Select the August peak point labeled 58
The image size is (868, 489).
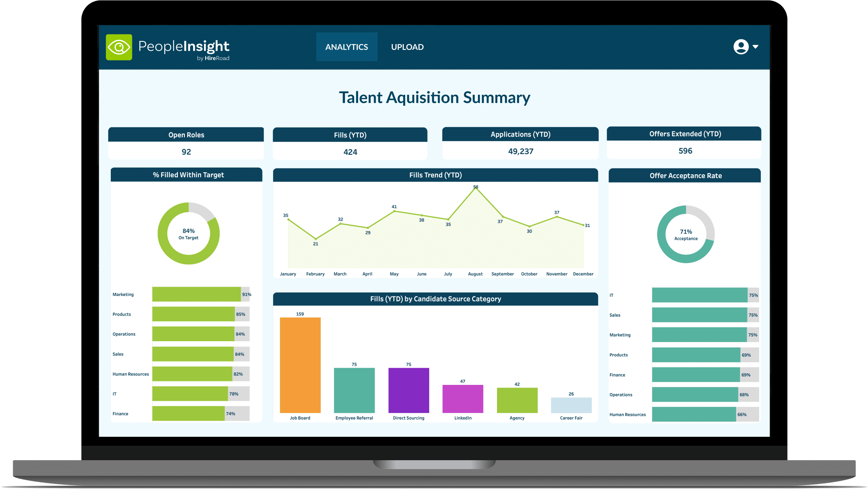coord(476,188)
